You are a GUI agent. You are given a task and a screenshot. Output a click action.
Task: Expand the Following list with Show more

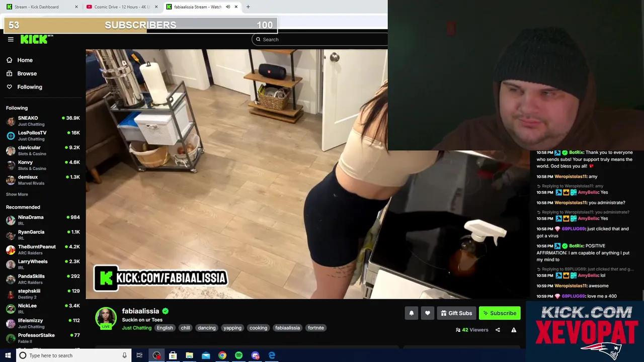pyautogui.click(x=17, y=194)
